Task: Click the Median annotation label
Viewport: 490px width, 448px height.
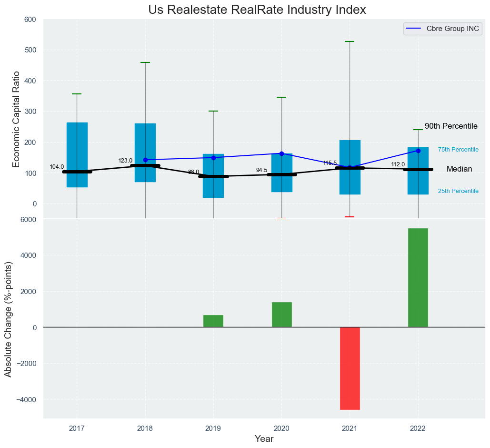Action: coord(459,169)
